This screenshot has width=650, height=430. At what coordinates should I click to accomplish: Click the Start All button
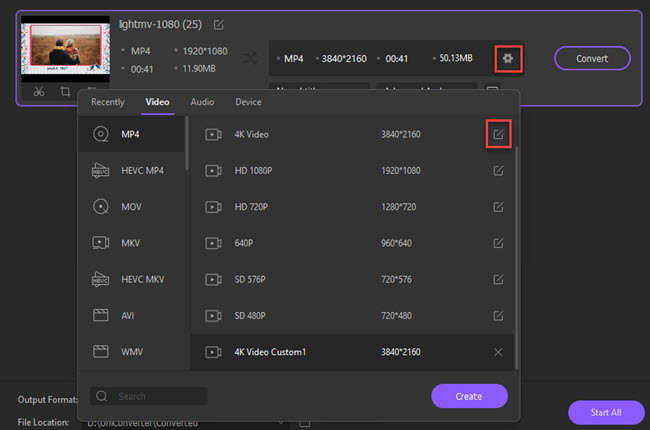click(606, 412)
